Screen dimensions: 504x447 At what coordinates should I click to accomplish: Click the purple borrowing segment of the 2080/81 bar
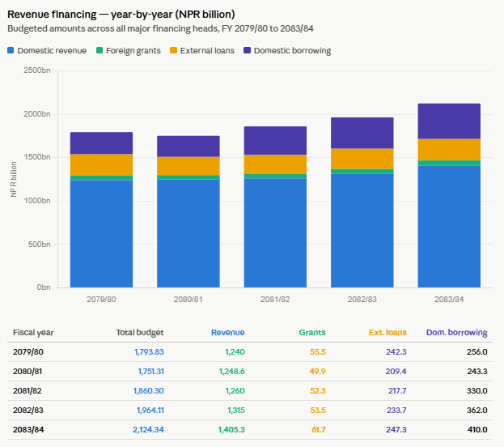pos(188,147)
